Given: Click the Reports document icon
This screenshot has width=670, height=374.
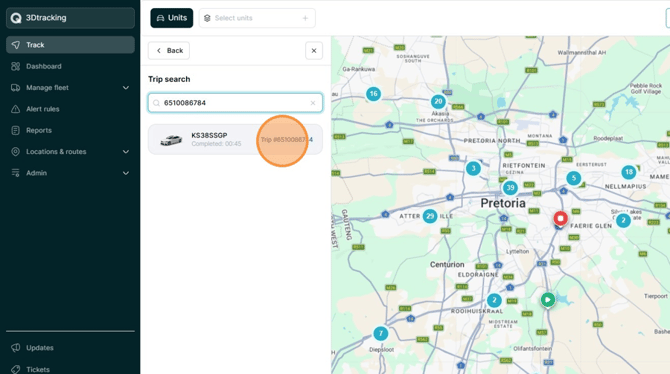Looking at the screenshot, I should point(15,130).
